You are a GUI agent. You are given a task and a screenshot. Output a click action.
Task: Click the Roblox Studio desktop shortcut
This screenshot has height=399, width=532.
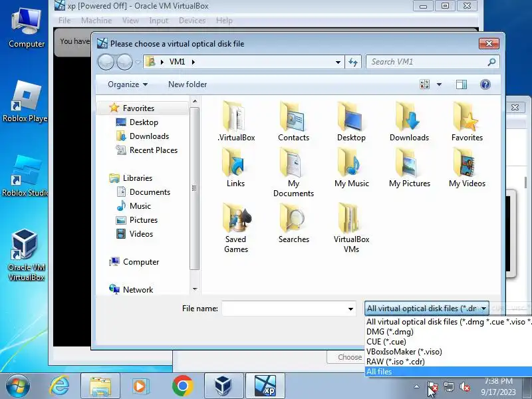click(25, 176)
